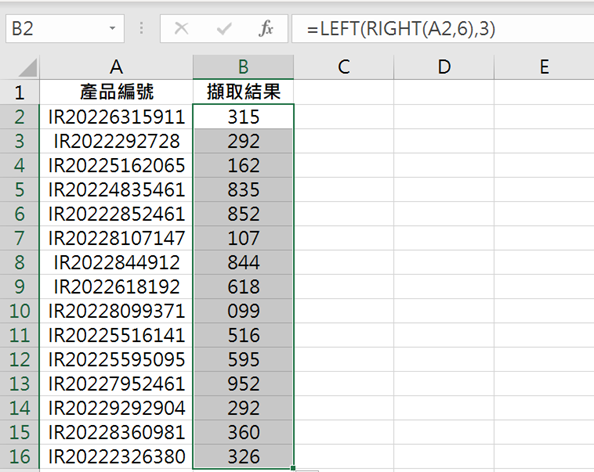Image resolution: width=594 pixels, height=472 pixels.
Task: Select cell containing IR20228360981
Action: [116, 432]
